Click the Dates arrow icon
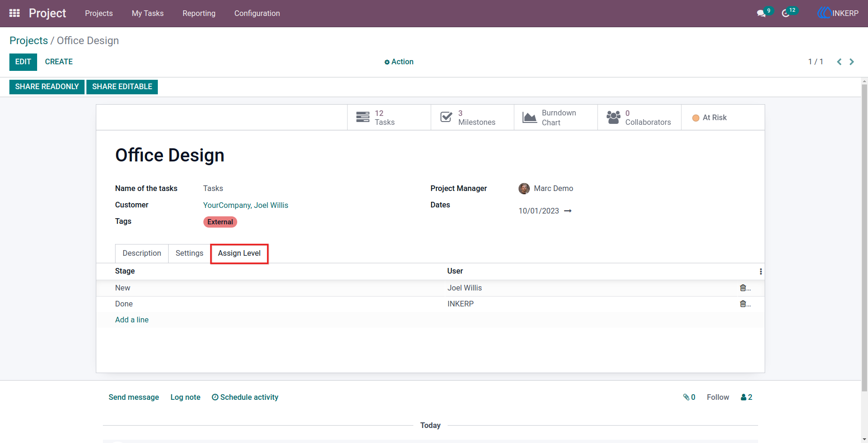Image resolution: width=868 pixels, height=443 pixels. point(568,211)
